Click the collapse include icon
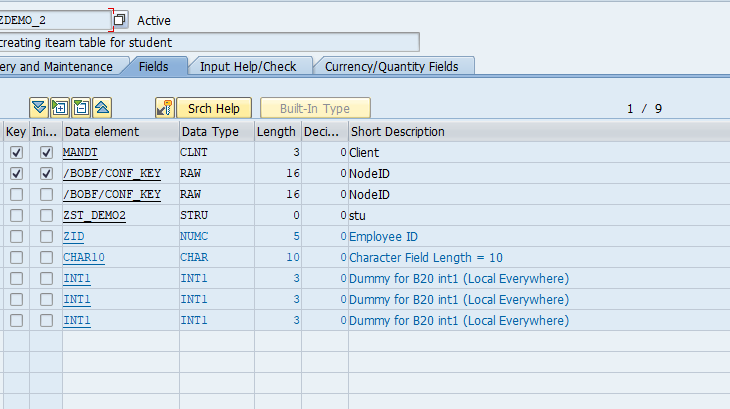The height and width of the screenshot is (409, 730). (x=81, y=108)
